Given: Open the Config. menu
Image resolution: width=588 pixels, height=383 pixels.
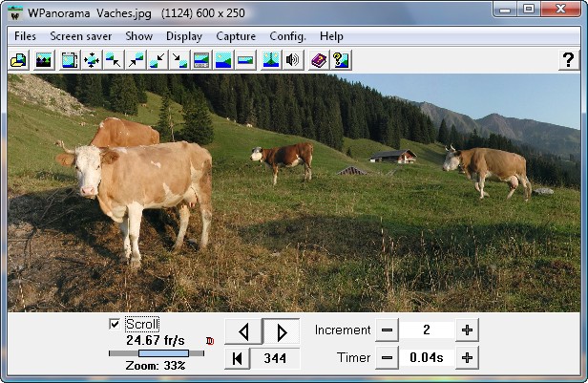Looking at the screenshot, I should point(287,36).
